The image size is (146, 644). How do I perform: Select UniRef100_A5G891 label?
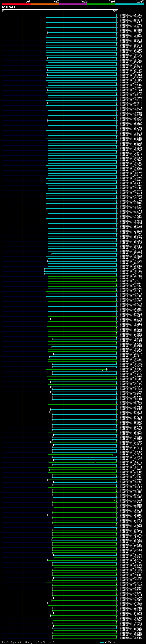[x=131, y=555]
